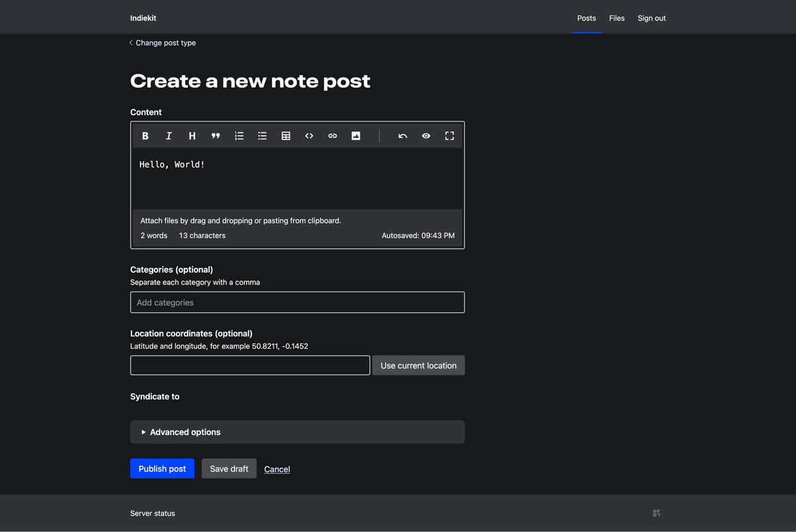Viewport: 796px width, 532px height.
Task: Insert an image
Action: point(356,135)
